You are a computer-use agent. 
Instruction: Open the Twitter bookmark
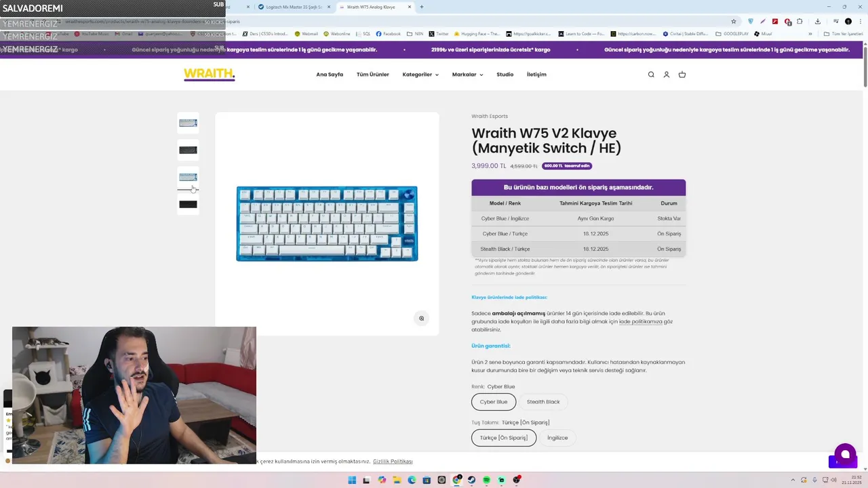[x=439, y=34]
